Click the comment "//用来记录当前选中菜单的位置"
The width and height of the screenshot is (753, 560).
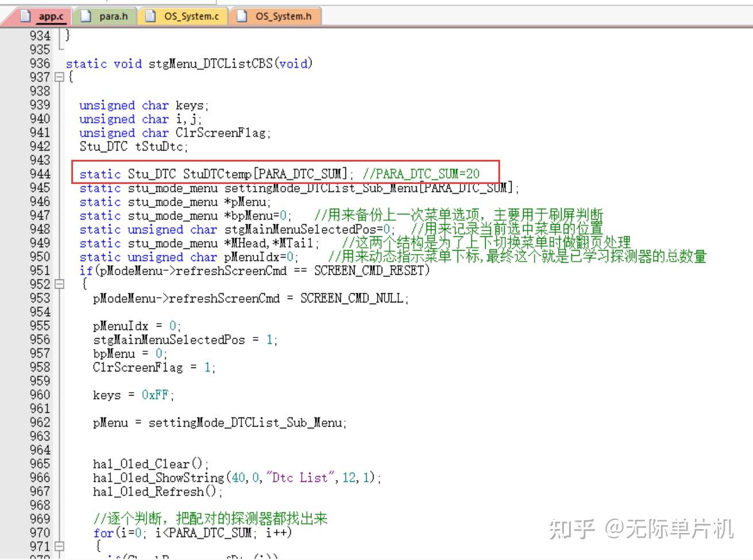tap(507, 229)
